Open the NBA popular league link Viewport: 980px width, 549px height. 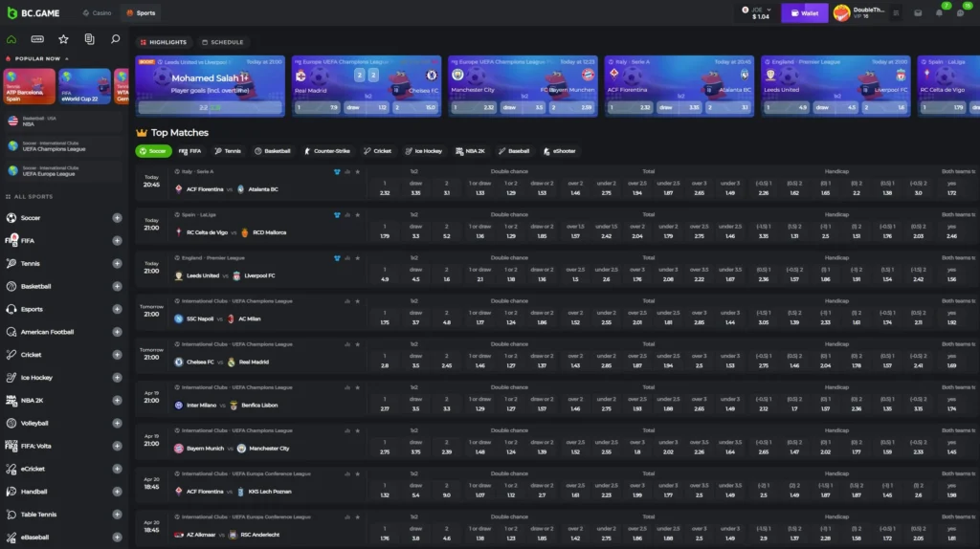click(64, 121)
